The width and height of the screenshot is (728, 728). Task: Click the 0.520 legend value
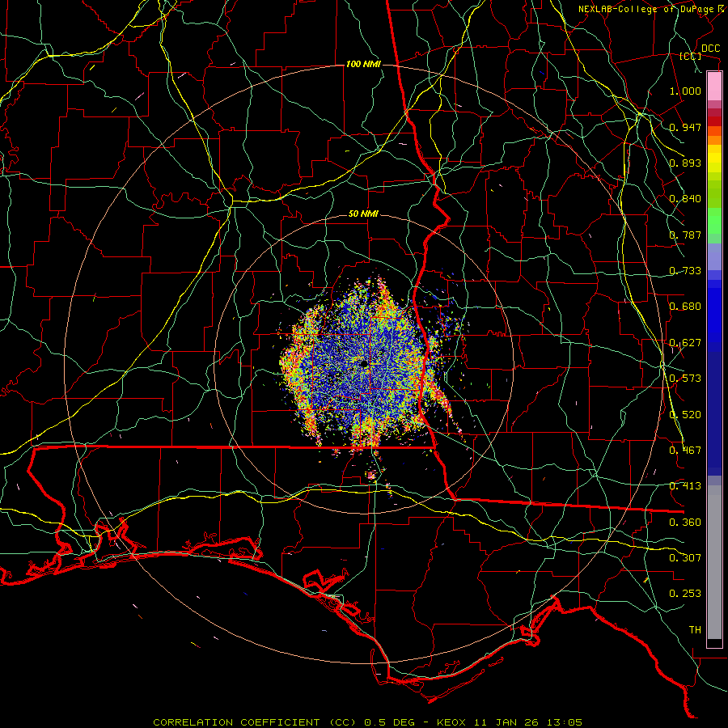[x=685, y=415]
